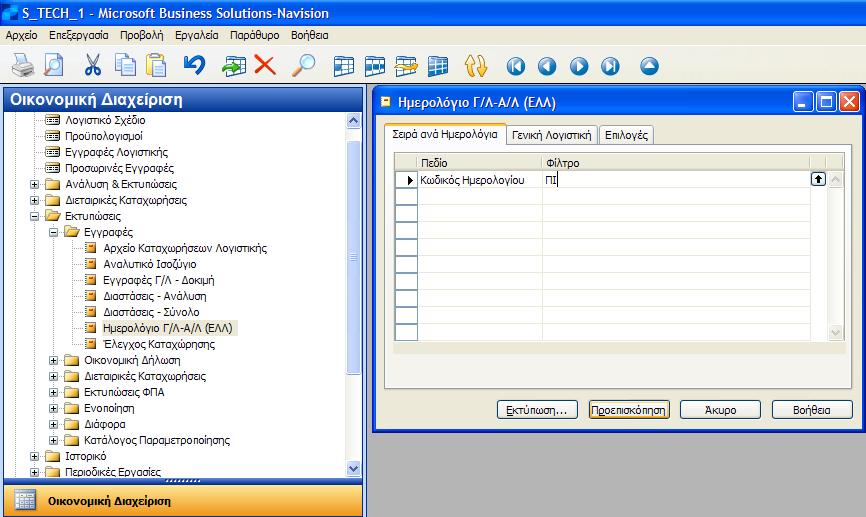Click the Show All grid icon
Image resolution: width=866 pixels, height=517 pixels.
tap(437, 66)
